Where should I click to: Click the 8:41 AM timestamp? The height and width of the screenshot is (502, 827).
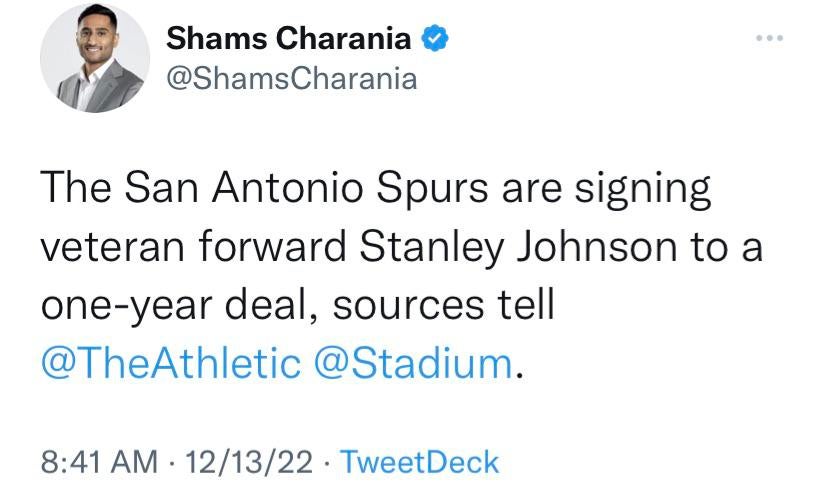click(98, 462)
